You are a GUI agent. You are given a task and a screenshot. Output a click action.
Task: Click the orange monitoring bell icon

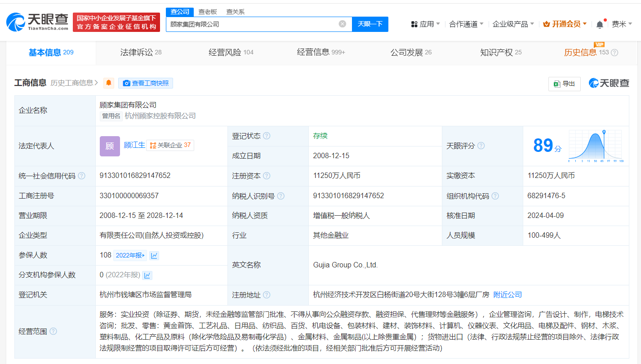tap(109, 83)
